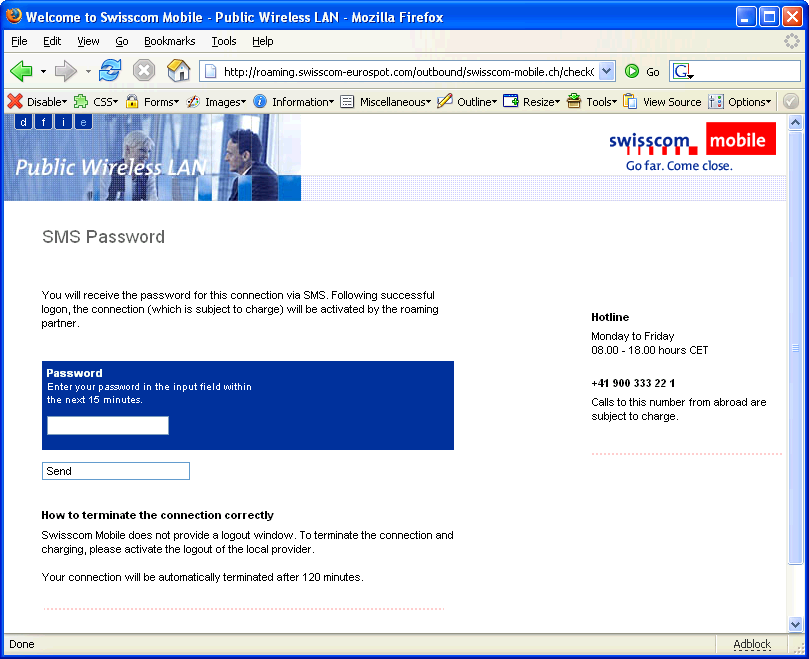Open the Tools menu in menu bar
Screen dimensions: 809x659
coord(224,41)
